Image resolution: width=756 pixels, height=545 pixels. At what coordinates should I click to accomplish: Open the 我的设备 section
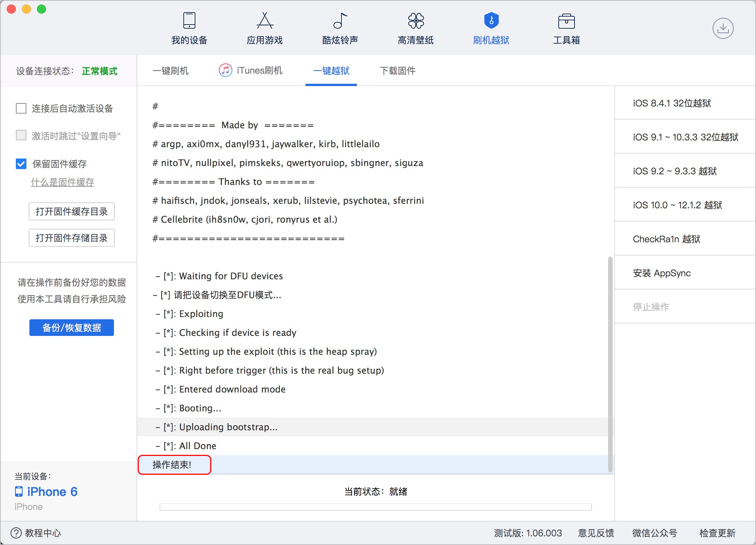click(189, 28)
